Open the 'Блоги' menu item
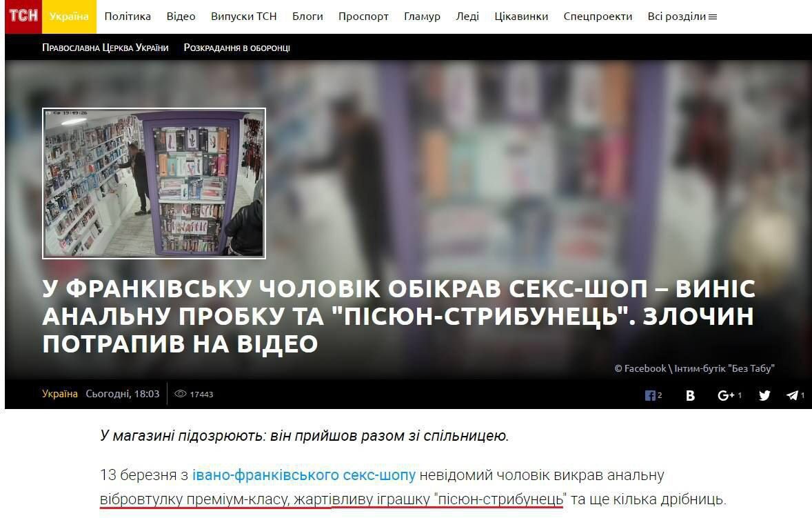 [307, 17]
